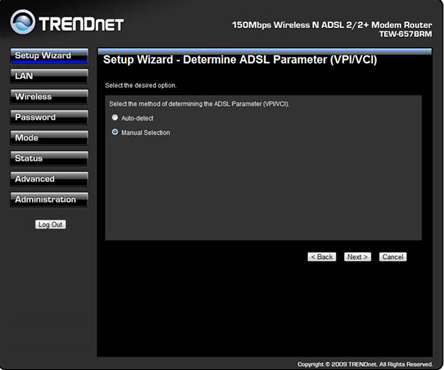This screenshot has width=444, height=370.
Task: Click the TEW-657BRM model name text
Action: (406, 34)
